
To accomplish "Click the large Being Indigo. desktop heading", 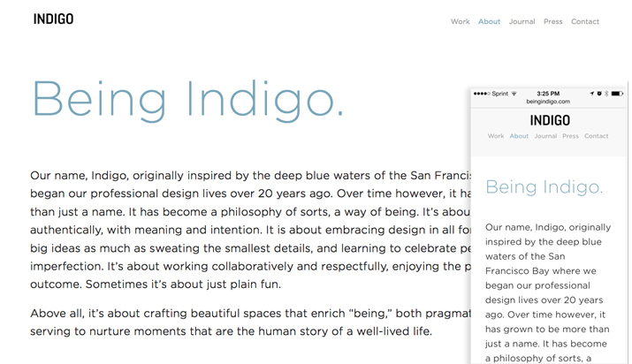I will tap(187, 100).
